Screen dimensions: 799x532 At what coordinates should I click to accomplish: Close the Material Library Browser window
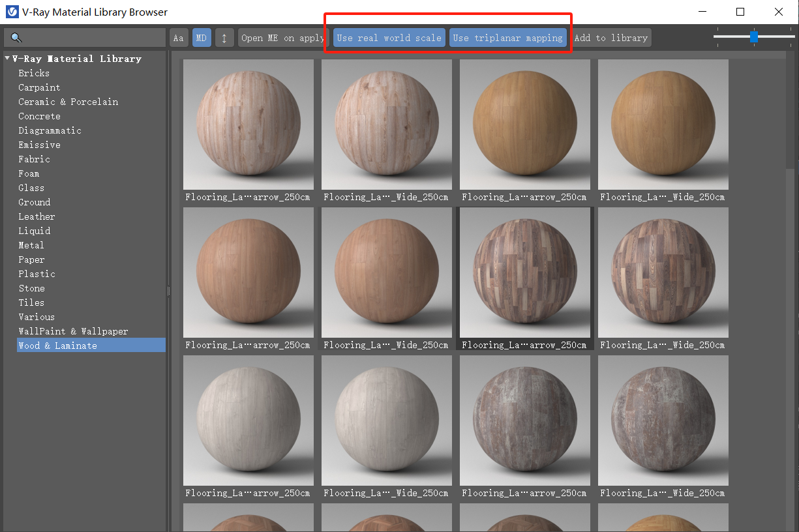[x=779, y=12]
